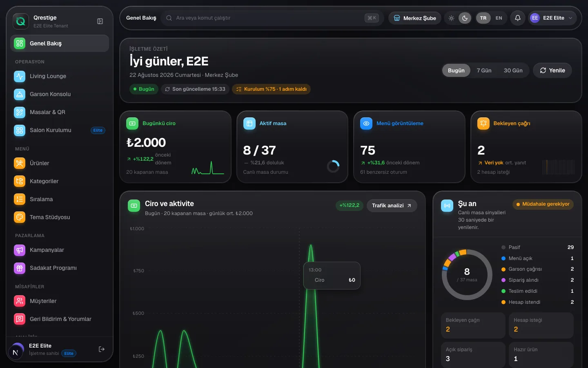
Task: Click the +%122,2 badge in Ciro ve aktivite
Action: (350, 206)
